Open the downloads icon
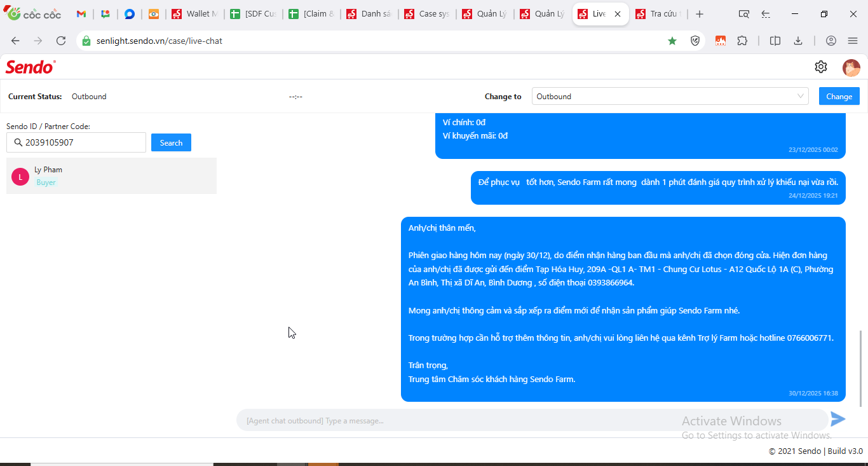Image resolution: width=868 pixels, height=466 pixels. pos(798,41)
